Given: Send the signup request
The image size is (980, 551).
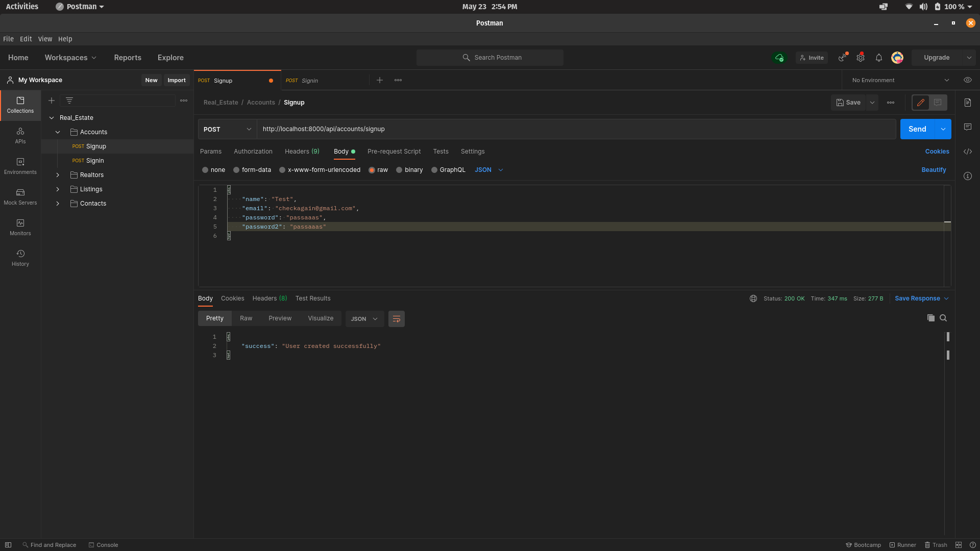Looking at the screenshot, I should coord(917,129).
